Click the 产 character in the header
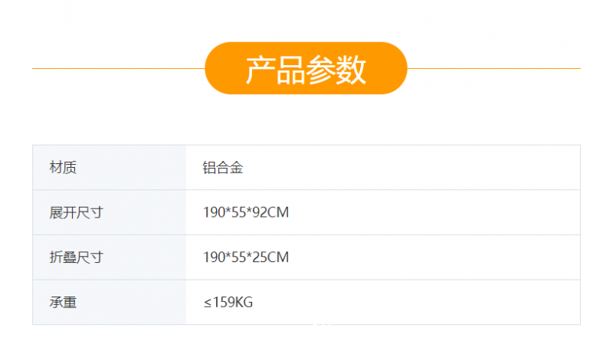Screen dimensions: 613x364 tap(260, 70)
